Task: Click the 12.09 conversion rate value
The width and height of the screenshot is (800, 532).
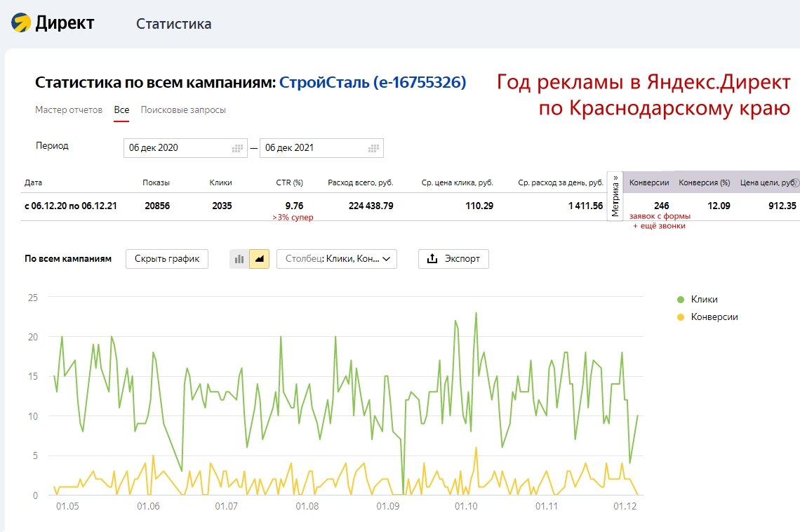Action: tap(719, 206)
